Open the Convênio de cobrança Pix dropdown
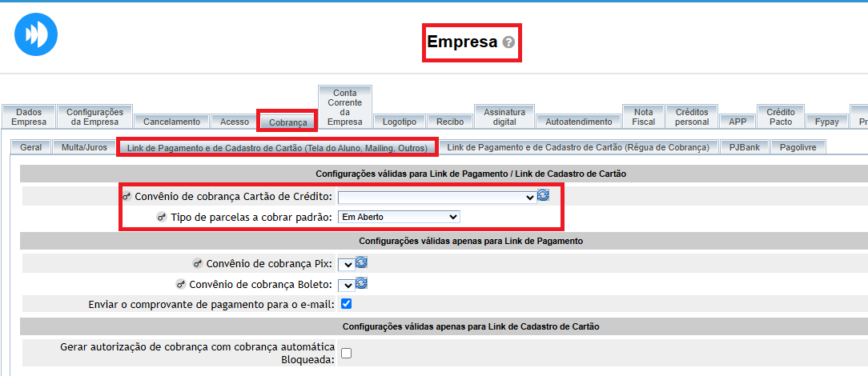The height and width of the screenshot is (376, 868). tap(346, 264)
